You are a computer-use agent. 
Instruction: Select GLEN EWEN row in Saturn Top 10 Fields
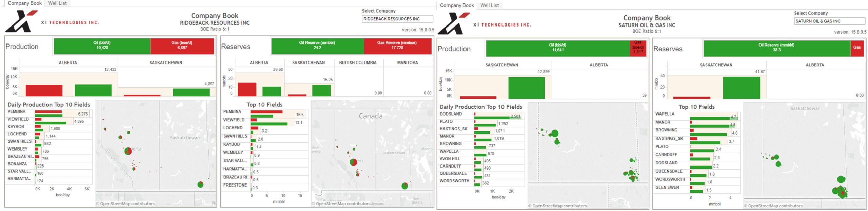point(696,189)
